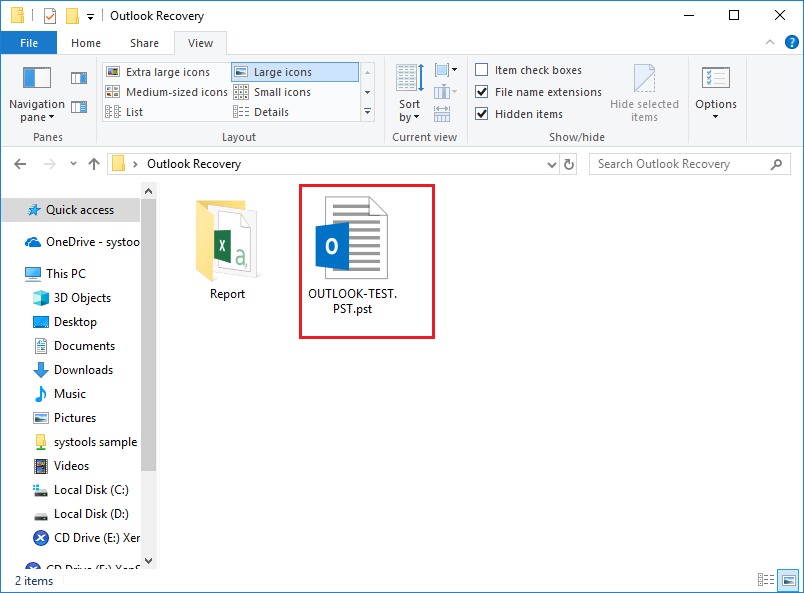
Task: Click Size all columns to fit icon
Action: click(442, 114)
